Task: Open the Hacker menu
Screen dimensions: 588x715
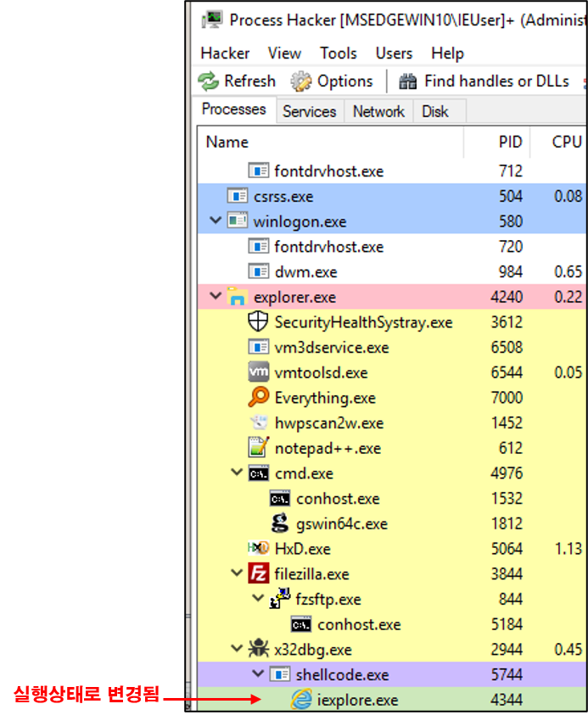Action: pos(225,53)
